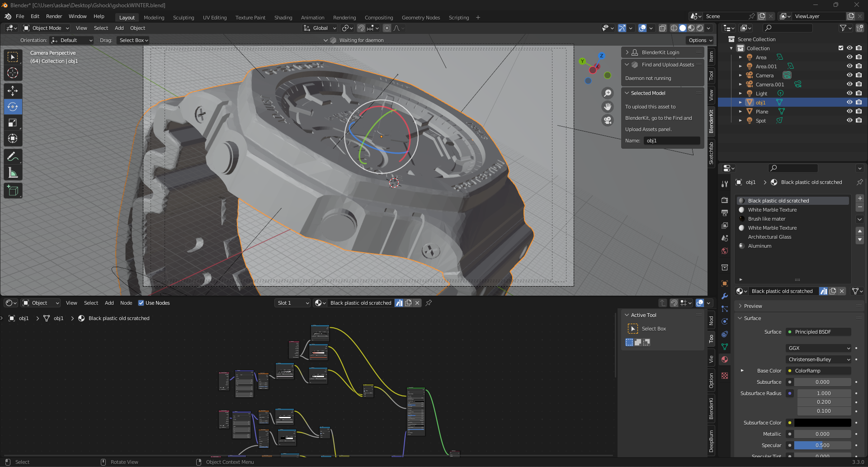Screen dimensions: 868x467
Task: Open the Render properties tab
Action: [x=725, y=200]
